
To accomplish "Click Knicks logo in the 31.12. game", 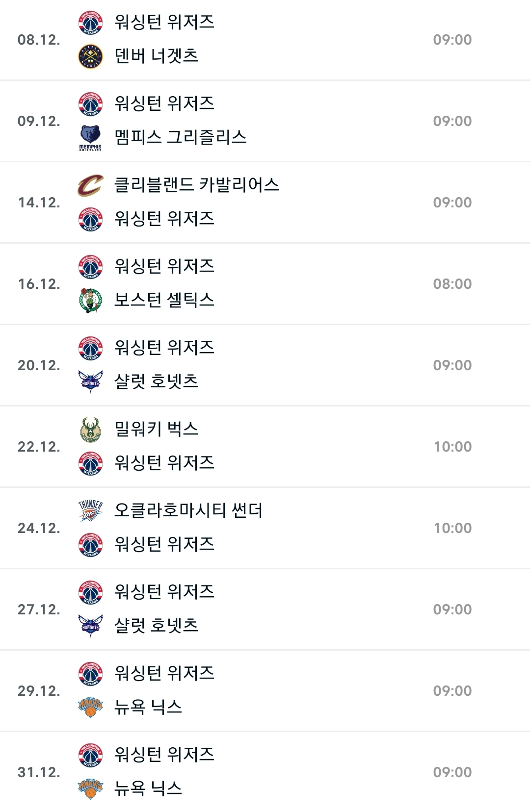I will [91, 788].
